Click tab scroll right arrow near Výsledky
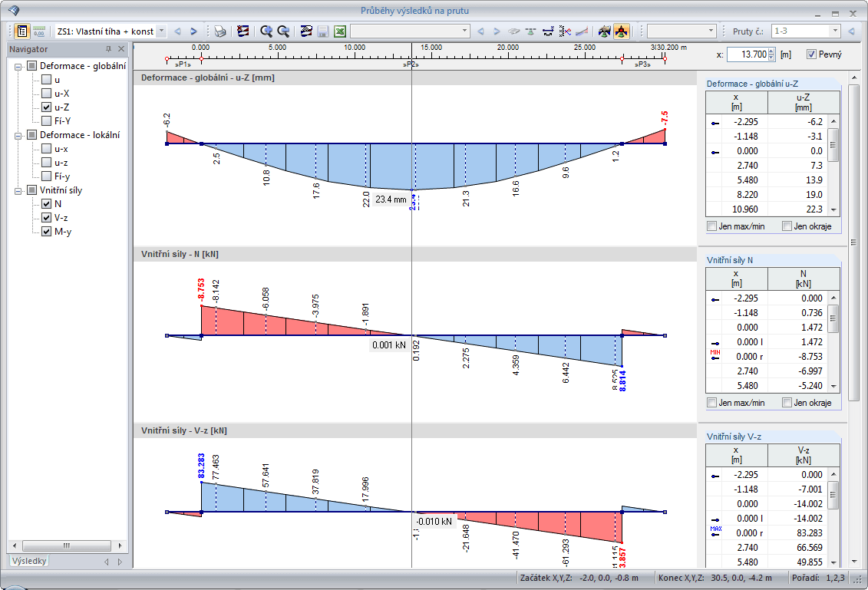 [120, 562]
